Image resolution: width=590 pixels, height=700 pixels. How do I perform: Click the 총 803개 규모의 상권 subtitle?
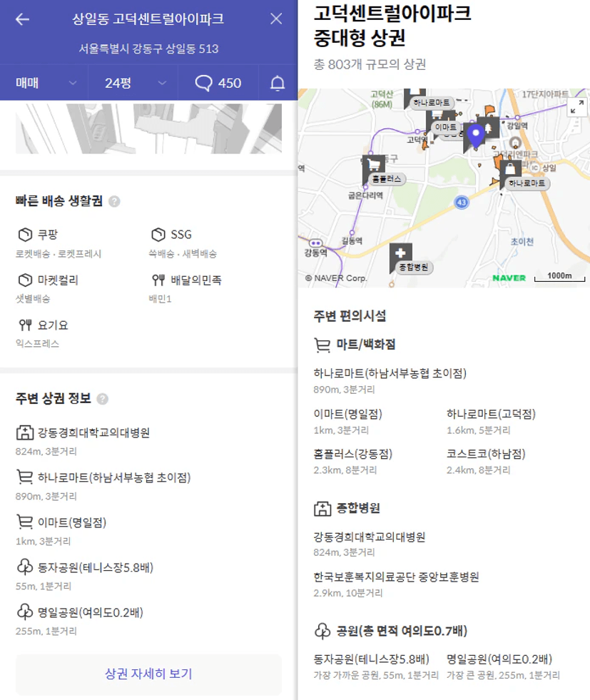click(x=370, y=65)
